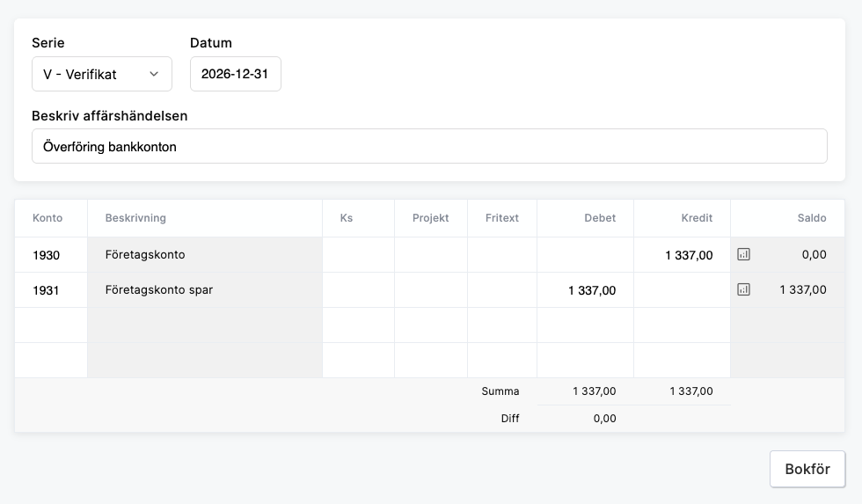Click the Företagskonto spar description cell
The width and height of the screenshot is (862, 504).
(x=204, y=289)
